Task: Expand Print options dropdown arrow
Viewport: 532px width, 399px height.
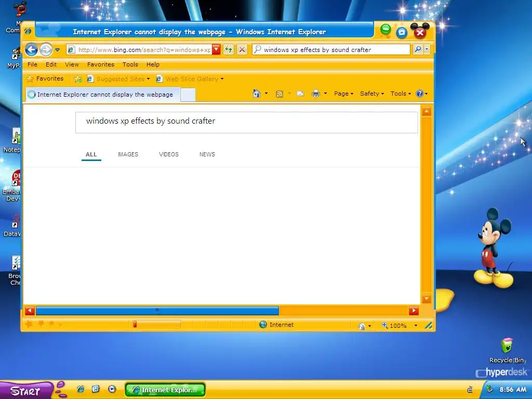Action: click(325, 94)
